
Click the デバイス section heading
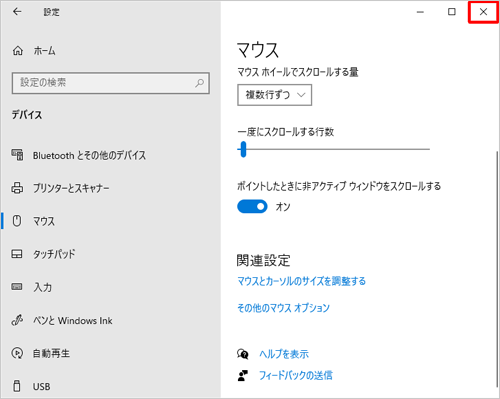(27, 115)
